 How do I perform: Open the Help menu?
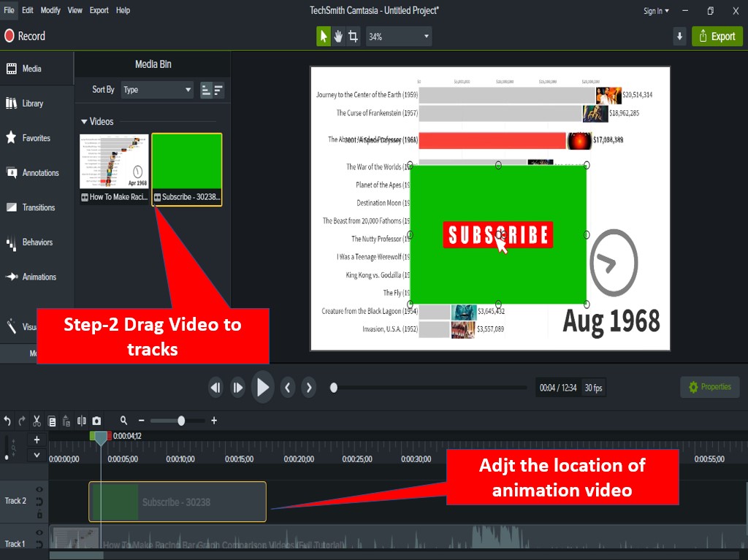click(123, 10)
